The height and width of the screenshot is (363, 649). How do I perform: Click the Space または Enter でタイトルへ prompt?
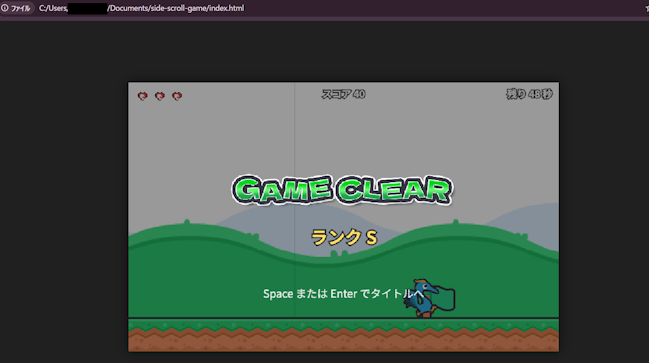pyautogui.click(x=344, y=293)
